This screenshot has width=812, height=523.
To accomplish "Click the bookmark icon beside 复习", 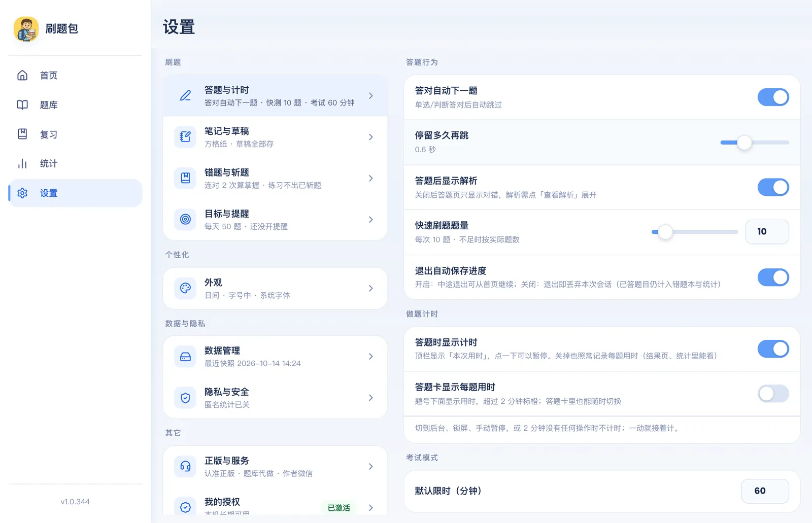I will 22,134.
